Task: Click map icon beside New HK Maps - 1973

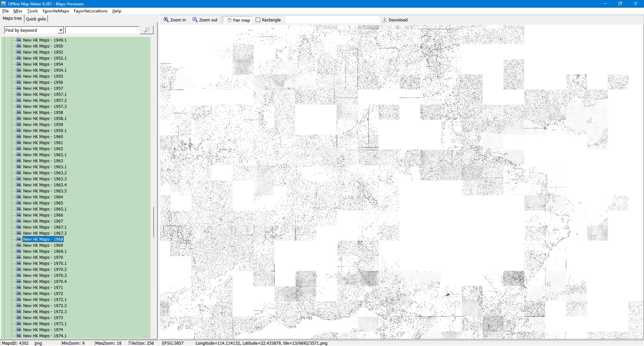Action: [x=19, y=318]
